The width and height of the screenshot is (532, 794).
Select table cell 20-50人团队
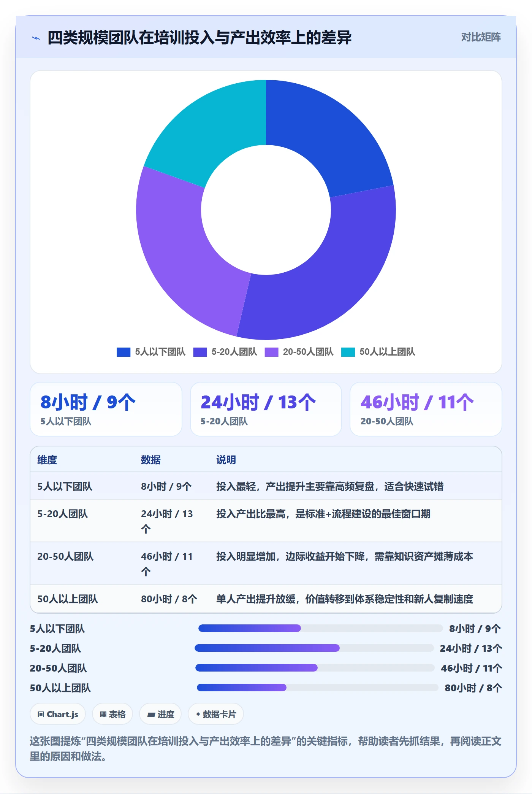[x=65, y=556]
